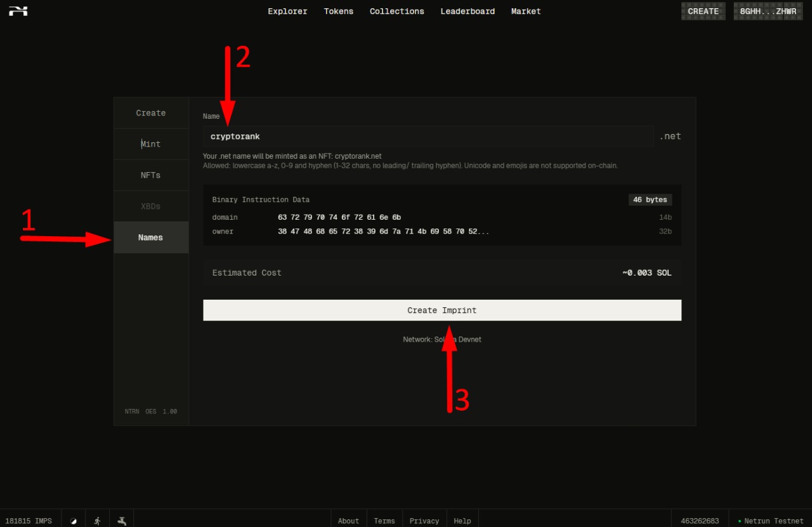Open the Help footer link
Screen dimensions: 812x527
462,521
